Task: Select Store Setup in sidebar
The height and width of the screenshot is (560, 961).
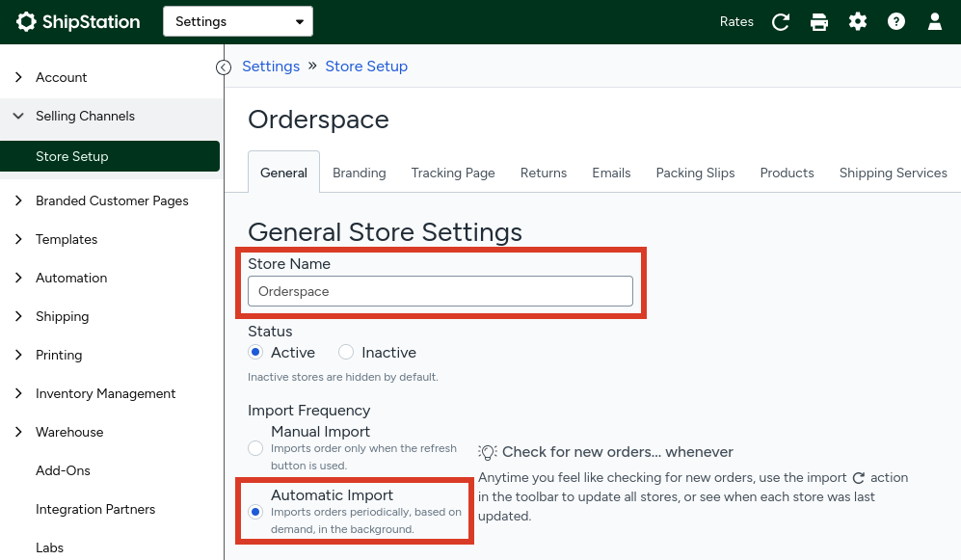Action: 110,156
